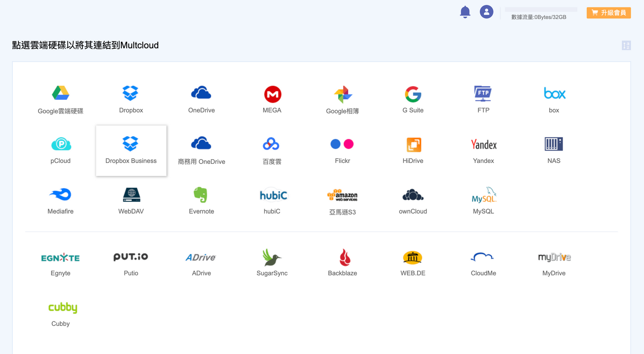Choose the ADrive cloud storage
Image resolution: width=644 pixels, height=354 pixels.
[x=201, y=257]
